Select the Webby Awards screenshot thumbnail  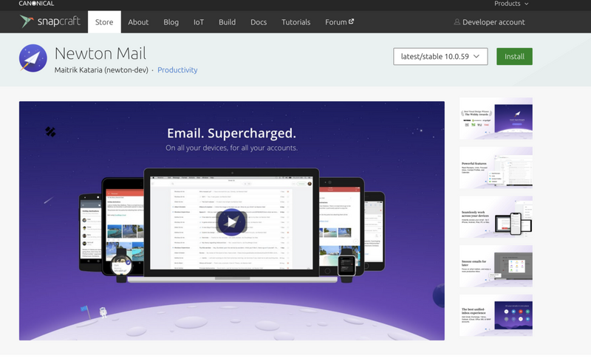pyautogui.click(x=496, y=118)
